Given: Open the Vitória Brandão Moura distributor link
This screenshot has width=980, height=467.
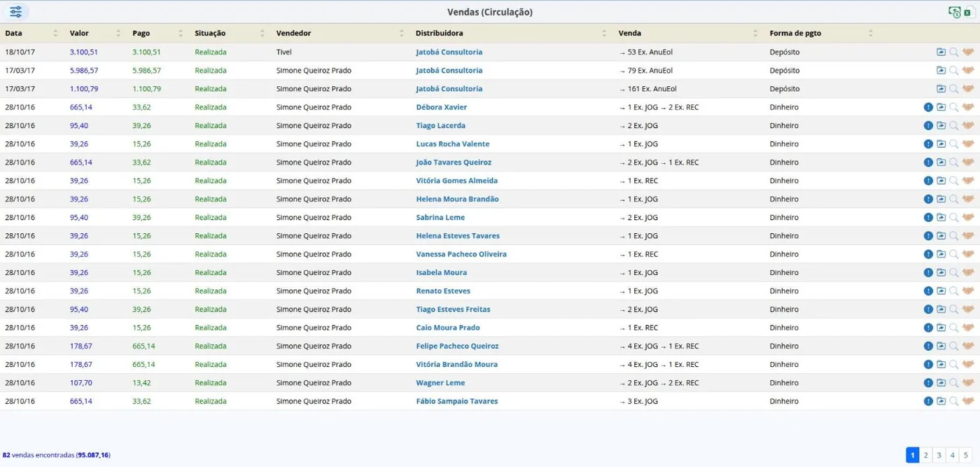Looking at the screenshot, I should coord(457,364).
